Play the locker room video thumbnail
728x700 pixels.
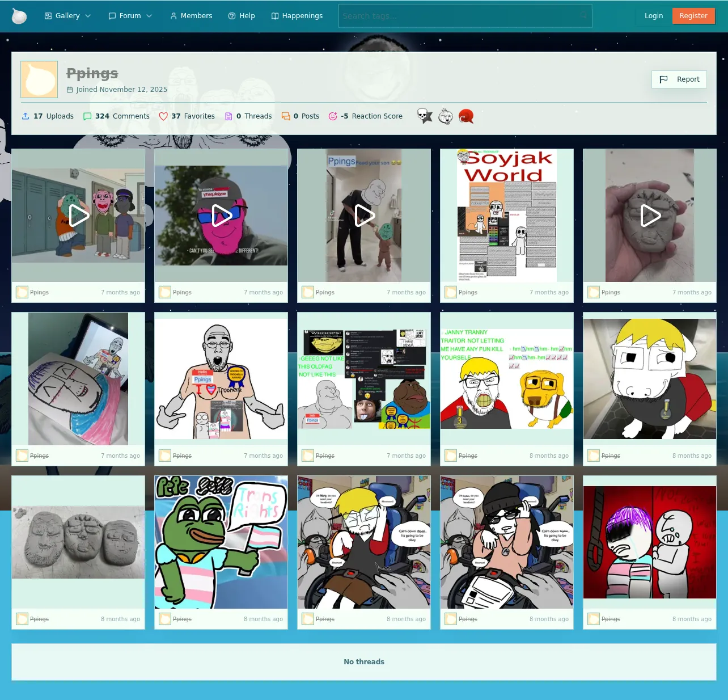(x=78, y=216)
